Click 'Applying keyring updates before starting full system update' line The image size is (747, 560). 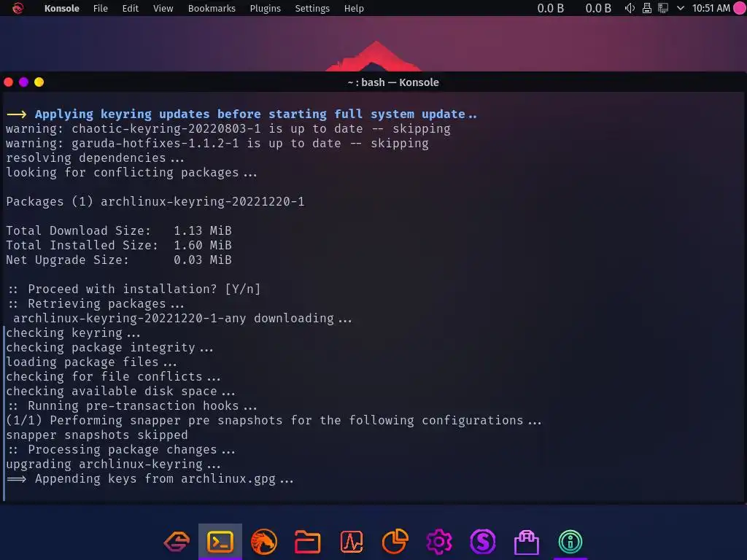pyautogui.click(x=241, y=114)
